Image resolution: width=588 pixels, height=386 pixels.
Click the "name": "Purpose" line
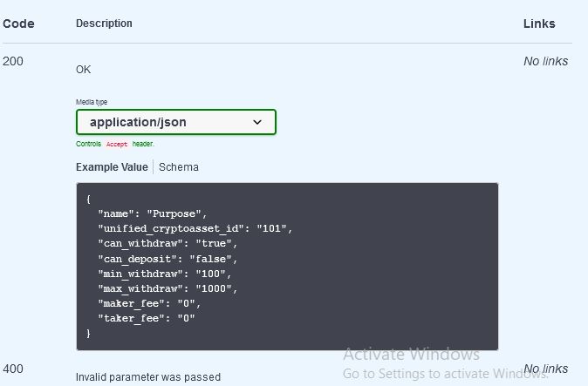[153, 213]
